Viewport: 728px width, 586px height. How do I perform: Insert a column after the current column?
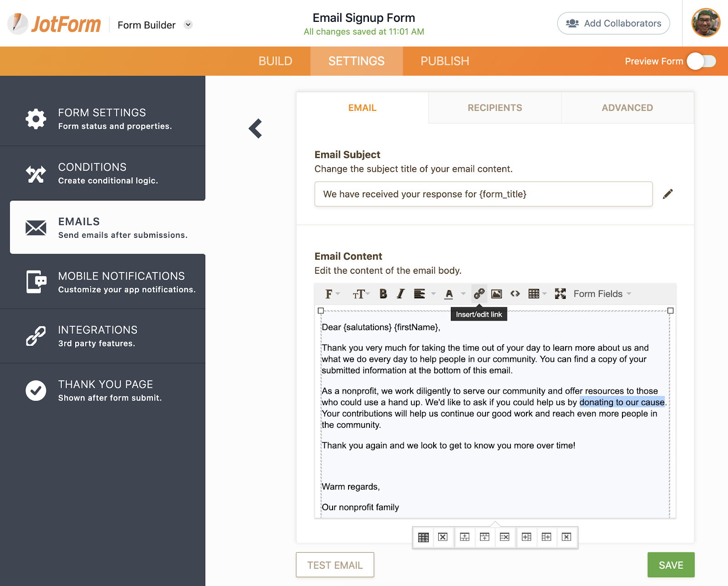click(x=546, y=537)
